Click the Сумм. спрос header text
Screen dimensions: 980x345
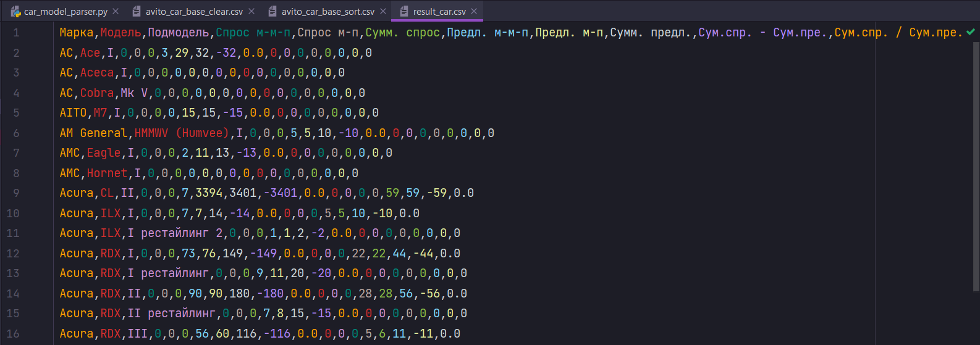(x=402, y=33)
